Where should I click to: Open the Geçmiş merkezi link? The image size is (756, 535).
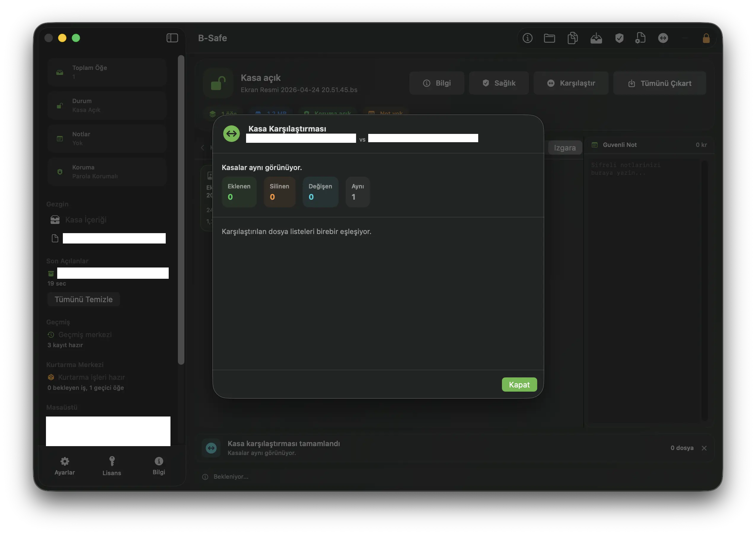(85, 335)
